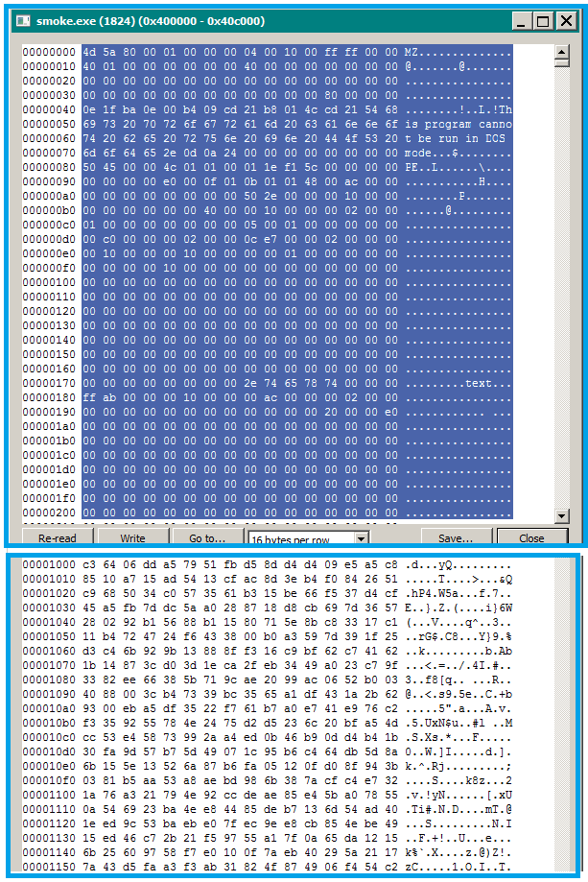This screenshot has height=882, width=588.
Task: Click the offset label 00001100
Action: click(49, 794)
